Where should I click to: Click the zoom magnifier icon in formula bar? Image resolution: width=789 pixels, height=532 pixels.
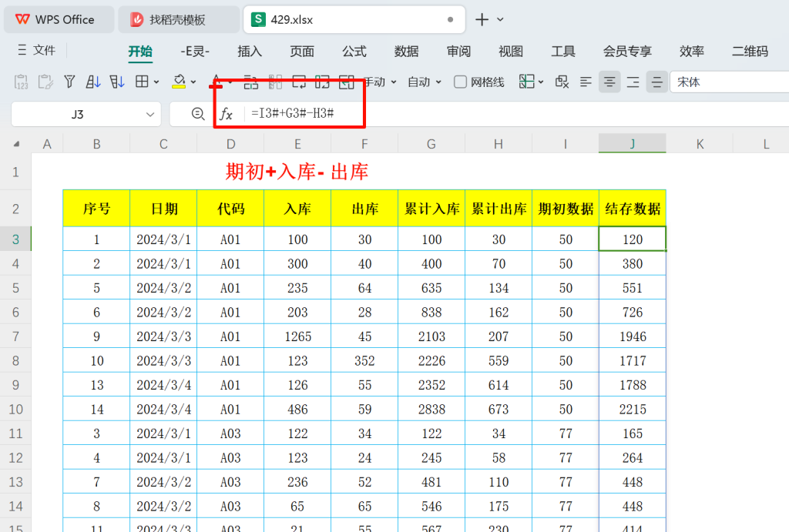point(198,114)
